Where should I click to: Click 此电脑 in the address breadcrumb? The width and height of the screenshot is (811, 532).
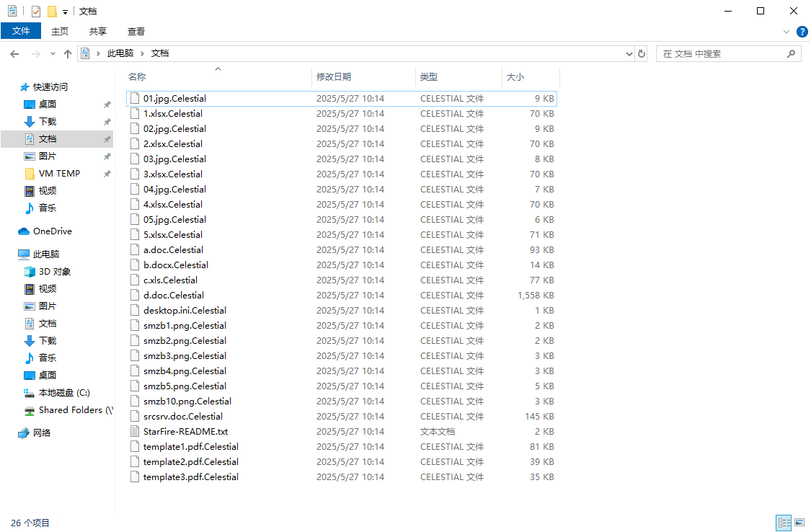tap(120, 53)
